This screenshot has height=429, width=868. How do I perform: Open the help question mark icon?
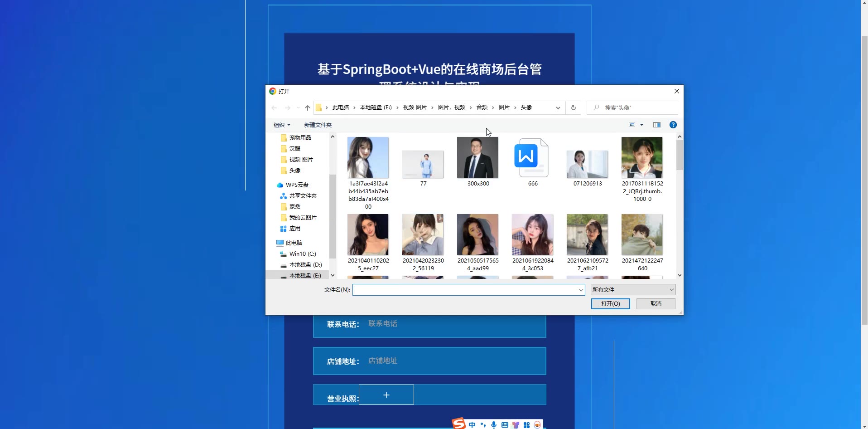(673, 125)
